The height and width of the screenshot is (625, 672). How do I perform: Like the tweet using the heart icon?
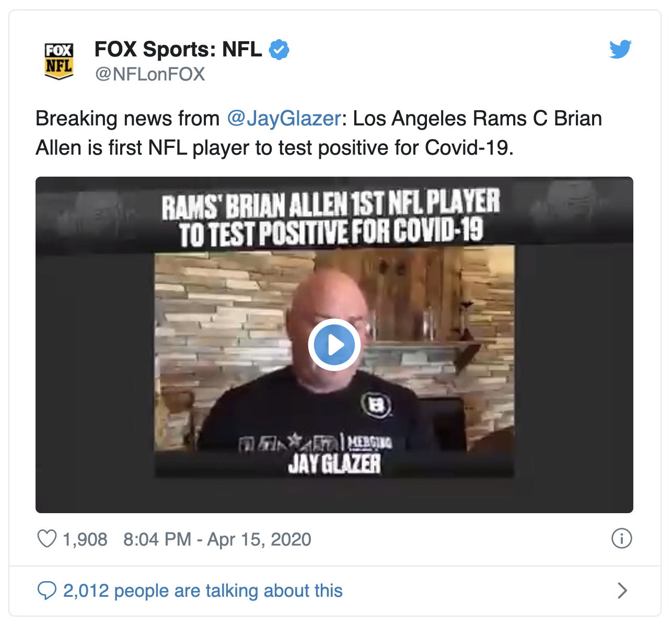pos(47,539)
